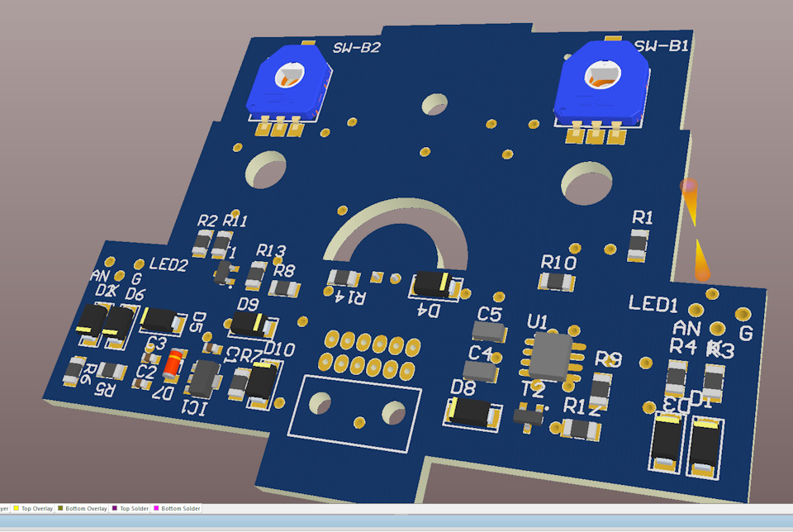Switch to the Bottom Overlay layer tab
This screenshot has height=532, width=793.
[x=82, y=508]
